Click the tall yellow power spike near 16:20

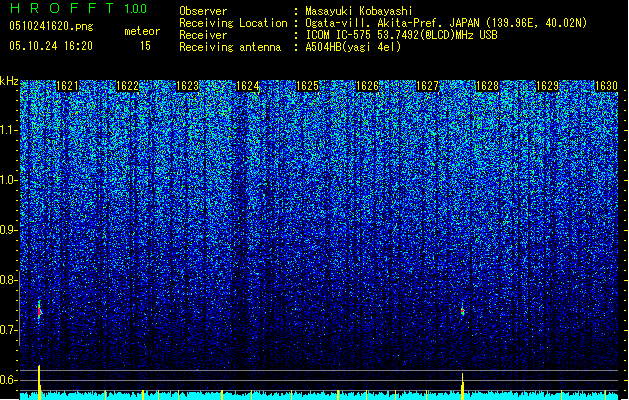tap(39, 382)
